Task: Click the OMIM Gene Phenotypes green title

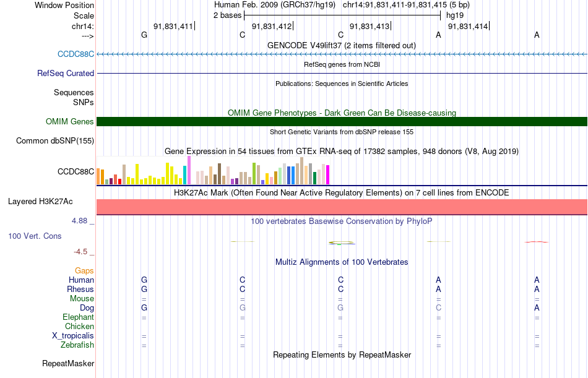Action: click(342, 113)
